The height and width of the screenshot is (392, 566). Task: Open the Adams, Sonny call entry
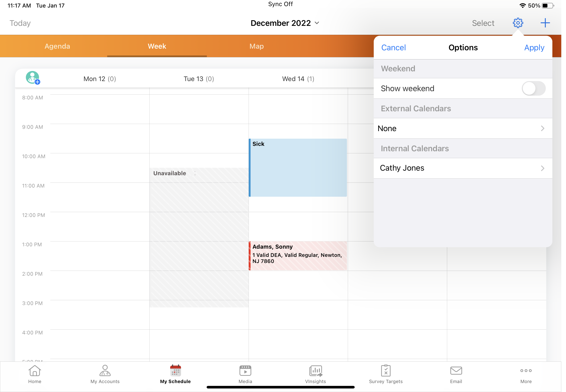point(298,256)
